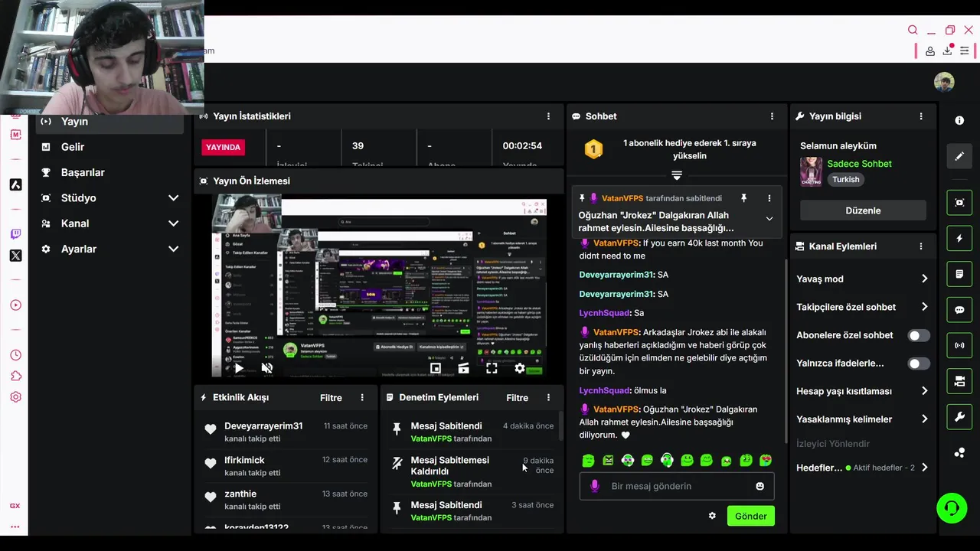The image size is (980, 551).
Task: Toggle the lightning activity feed icon in right toolbar
Action: point(959,238)
